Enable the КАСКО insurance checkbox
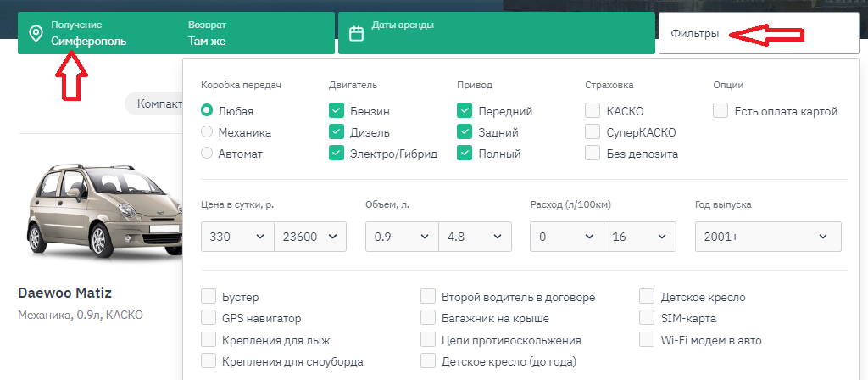 [593, 111]
